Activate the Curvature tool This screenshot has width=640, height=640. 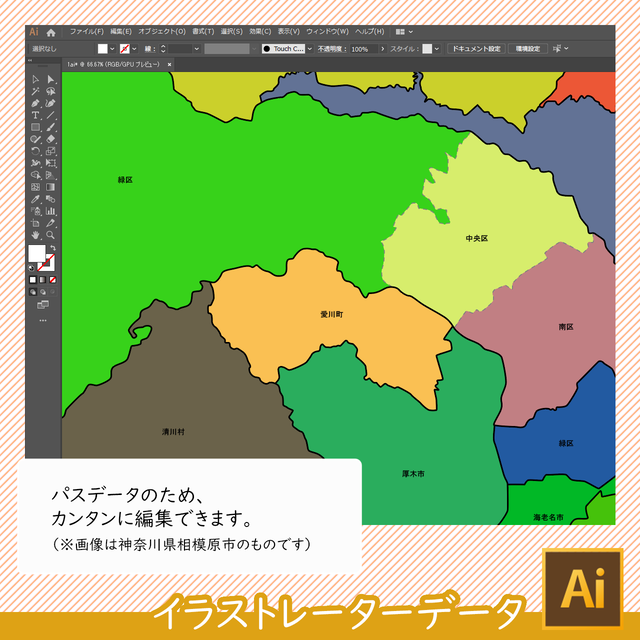(51, 103)
